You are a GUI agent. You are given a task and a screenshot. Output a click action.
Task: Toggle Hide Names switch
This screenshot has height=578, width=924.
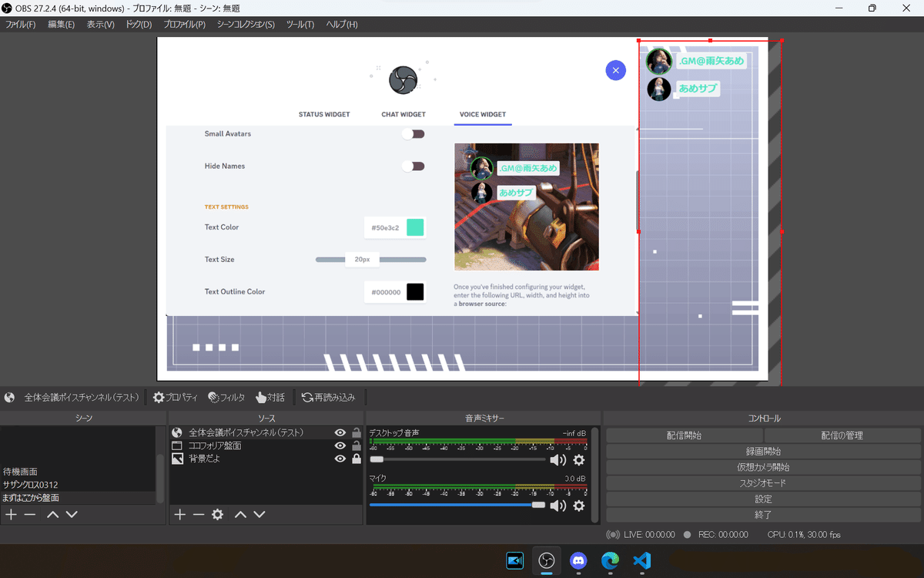coord(413,166)
